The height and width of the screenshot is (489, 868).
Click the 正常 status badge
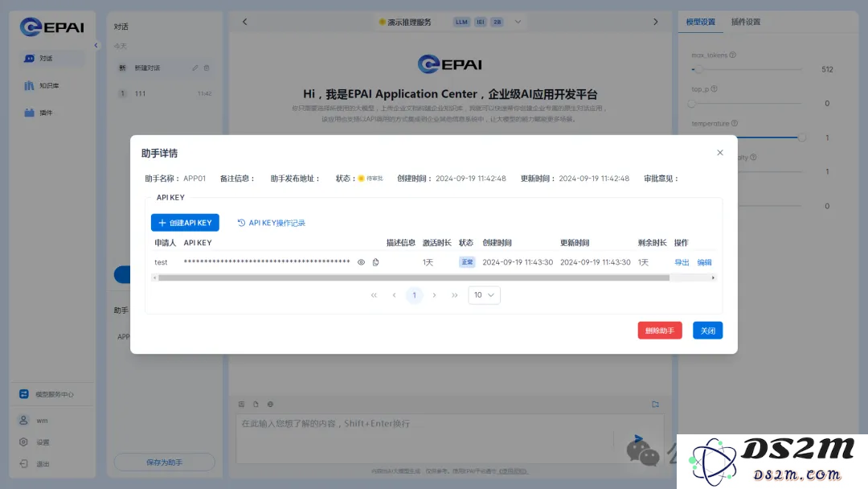467,262
